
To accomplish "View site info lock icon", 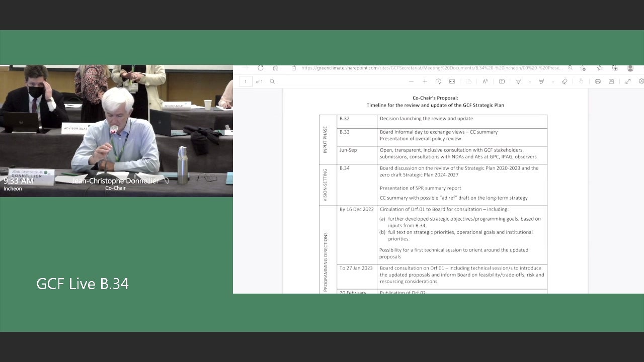I will tap(294, 68).
